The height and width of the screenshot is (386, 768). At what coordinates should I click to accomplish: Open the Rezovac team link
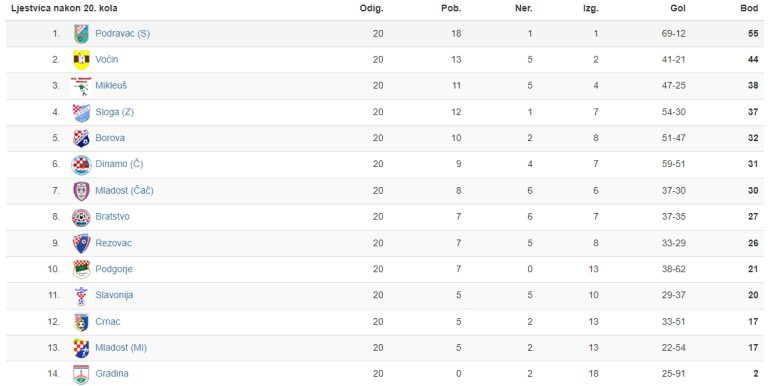[114, 243]
